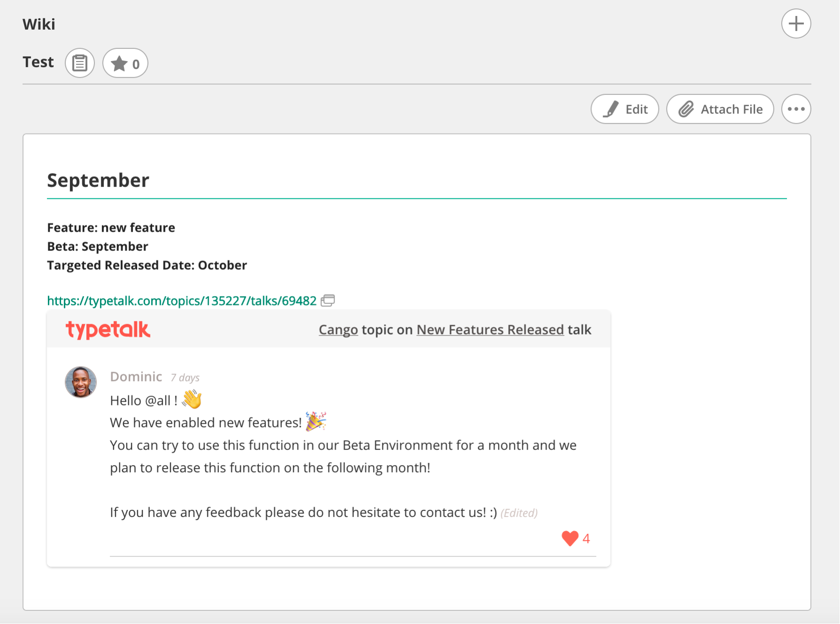The width and height of the screenshot is (840, 624).
Task: Click the waving hand emoji
Action: pos(192,400)
